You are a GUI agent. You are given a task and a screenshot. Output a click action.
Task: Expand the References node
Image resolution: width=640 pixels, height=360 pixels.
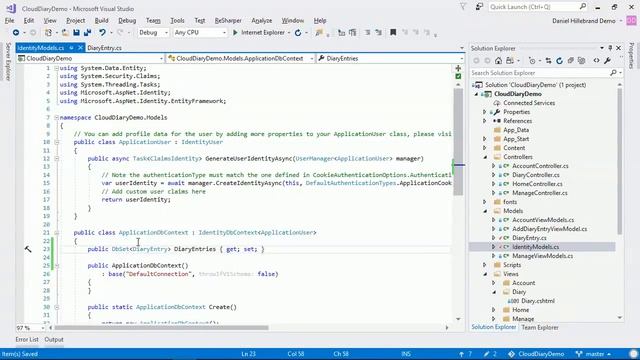[x=485, y=121]
